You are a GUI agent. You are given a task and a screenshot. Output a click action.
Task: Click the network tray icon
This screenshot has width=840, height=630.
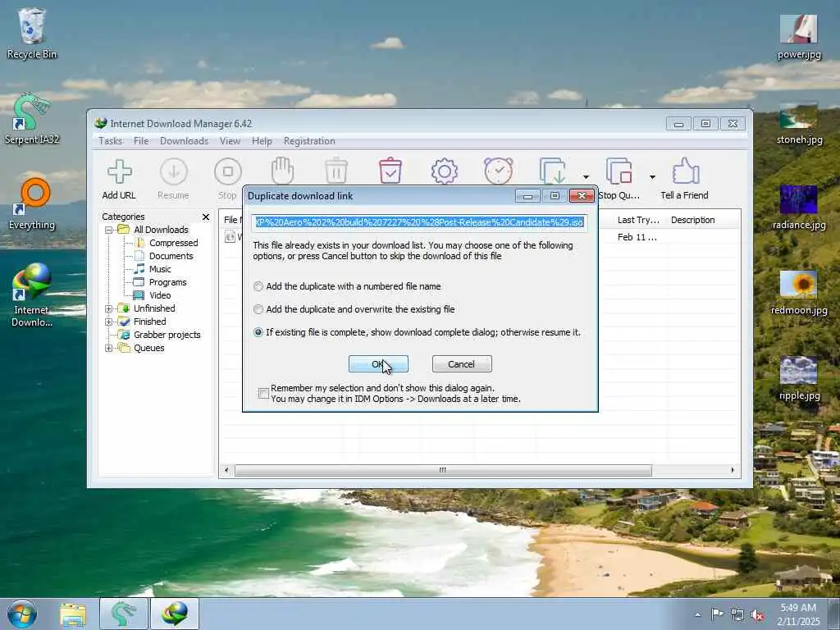[x=737, y=614]
